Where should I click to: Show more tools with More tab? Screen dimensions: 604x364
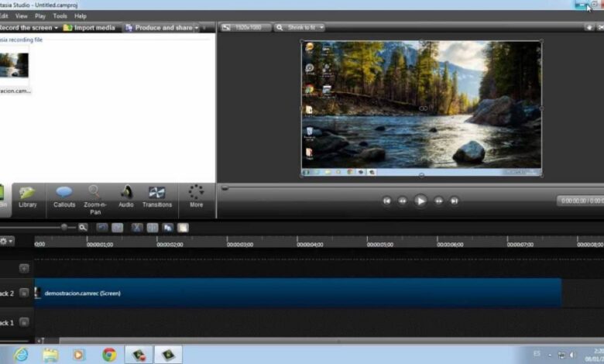[x=196, y=197]
